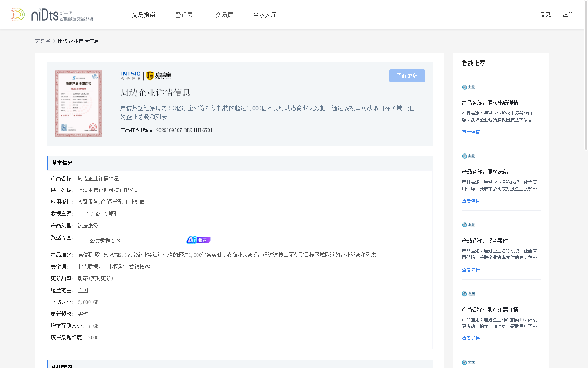Click the breadcrumb chevron separator
This screenshot has height=368, width=588.
coord(54,41)
